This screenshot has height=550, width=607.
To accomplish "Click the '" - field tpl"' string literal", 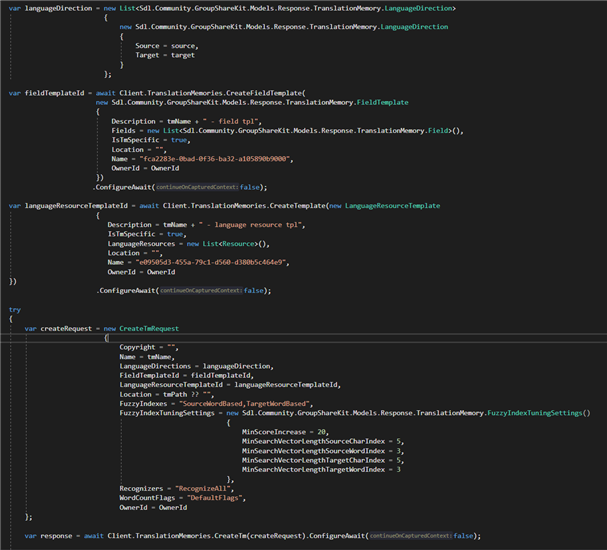I will pos(232,121).
